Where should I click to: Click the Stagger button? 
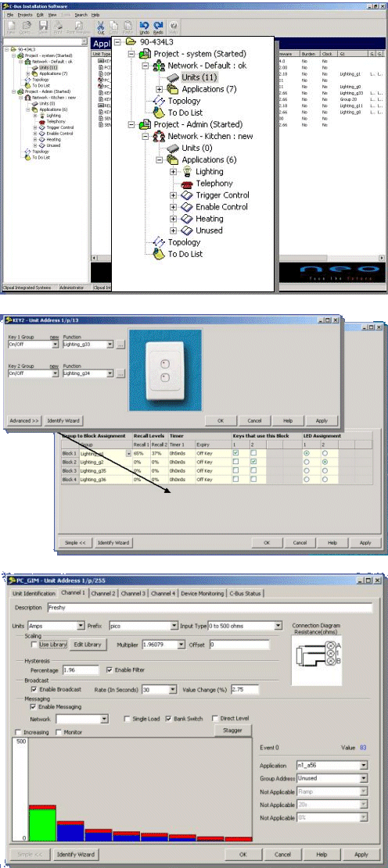coord(233,730)
